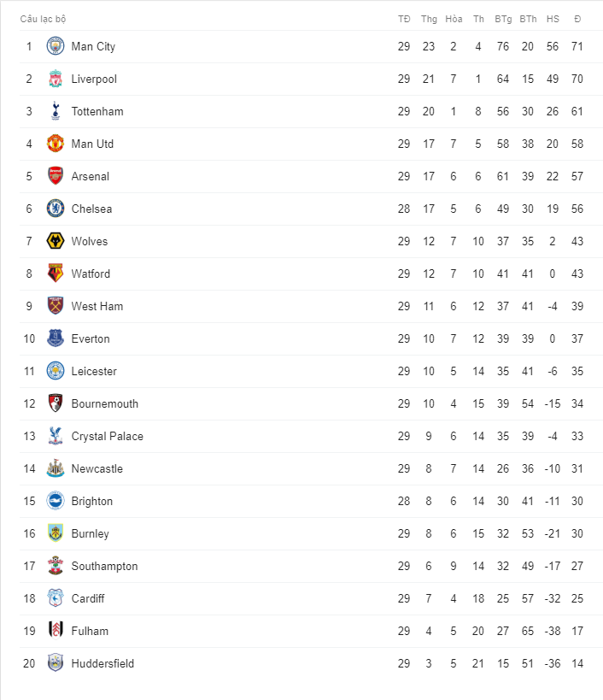Image resolution: width=603 pixels, height=700 pixels.
Task: Click the 'Câu lạc bộ' column header
Action: (x=44, y=19)
